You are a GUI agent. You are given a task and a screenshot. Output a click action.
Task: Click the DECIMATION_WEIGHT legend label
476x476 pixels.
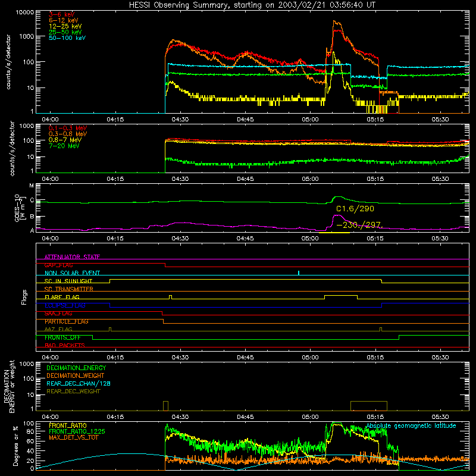76,375
